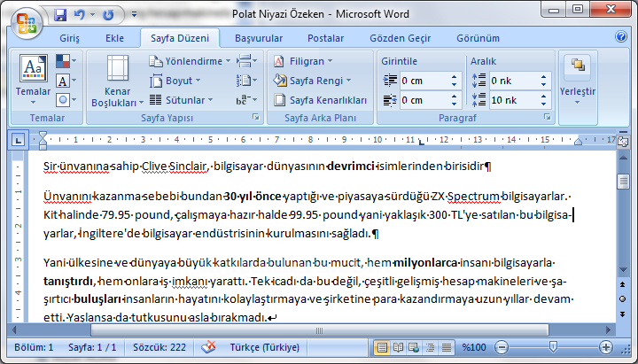Decrease right indent with down arrow
638x364 pixels.
[x=454, y=105]
